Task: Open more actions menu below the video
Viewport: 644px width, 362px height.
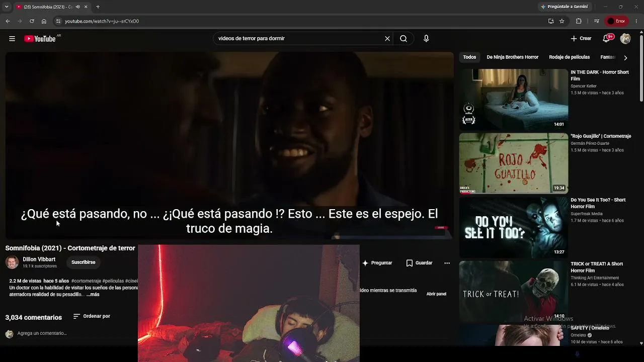Action: pos(447,263)
